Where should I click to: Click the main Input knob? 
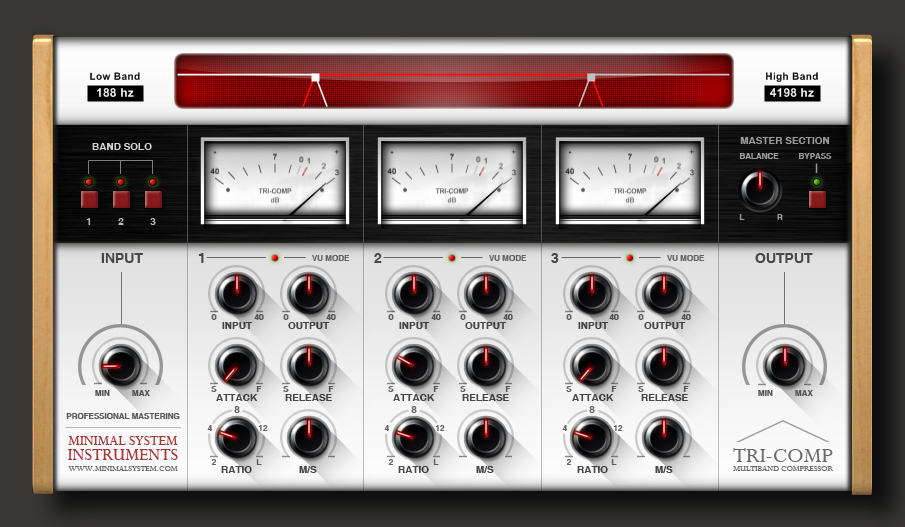[121, 365]
